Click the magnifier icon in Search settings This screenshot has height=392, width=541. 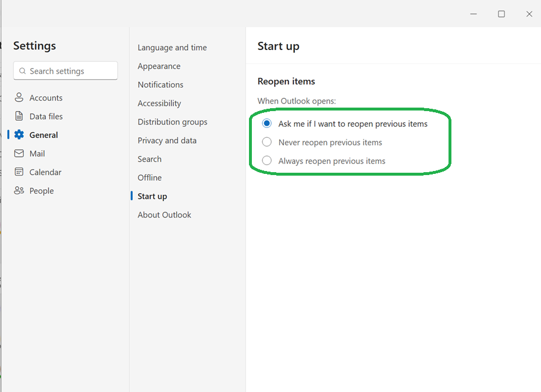pyautogui.click(x=23, y=71)
